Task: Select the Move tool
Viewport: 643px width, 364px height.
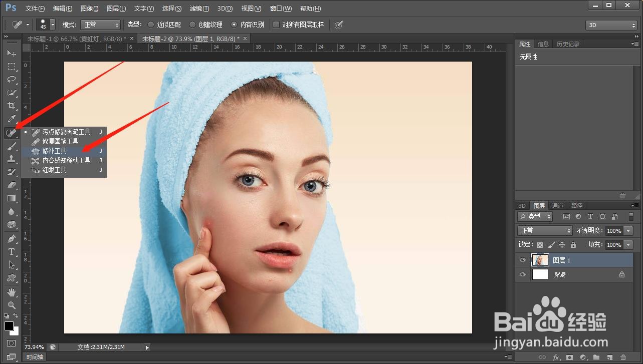Action: click(x=12, y=53)
